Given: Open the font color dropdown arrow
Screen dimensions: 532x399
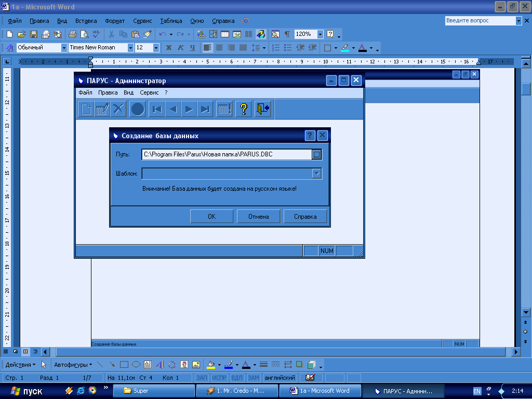Looking at the screenshot, I should pos(371,48).
